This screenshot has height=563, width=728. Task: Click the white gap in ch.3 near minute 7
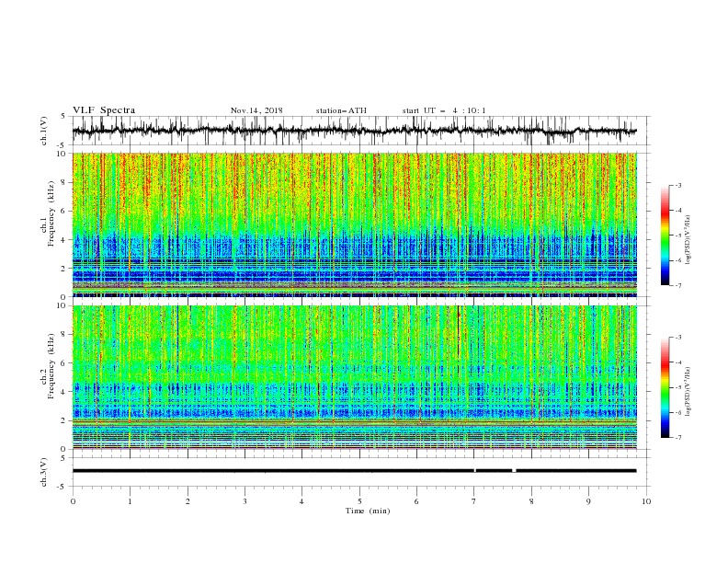[475, 471]
